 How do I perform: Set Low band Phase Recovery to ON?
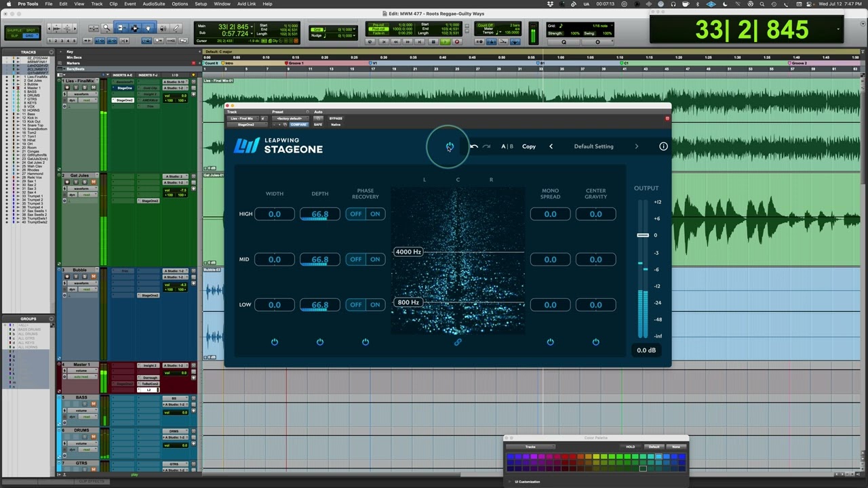pos(375,305)
